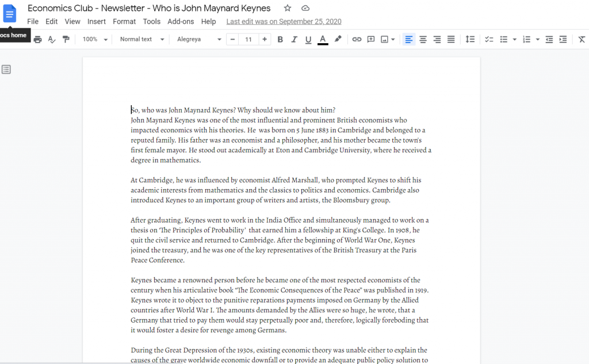Rename the Economics Club document title

point(149,8)
